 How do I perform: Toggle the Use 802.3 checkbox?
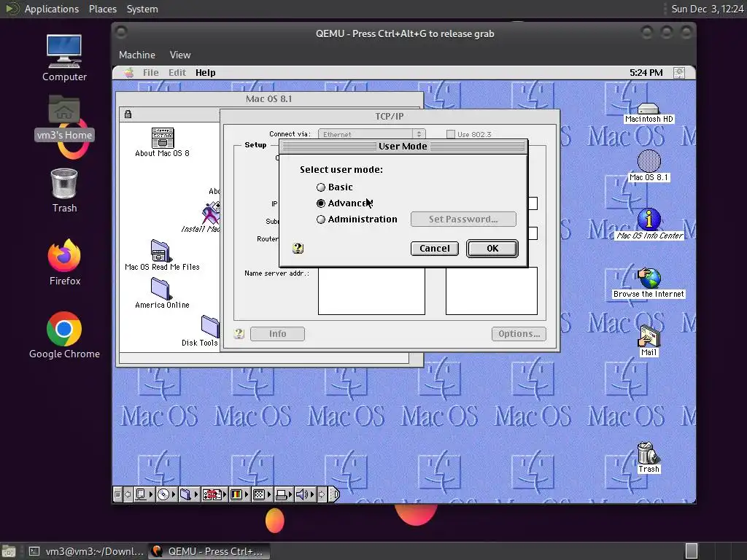point(451,134)
